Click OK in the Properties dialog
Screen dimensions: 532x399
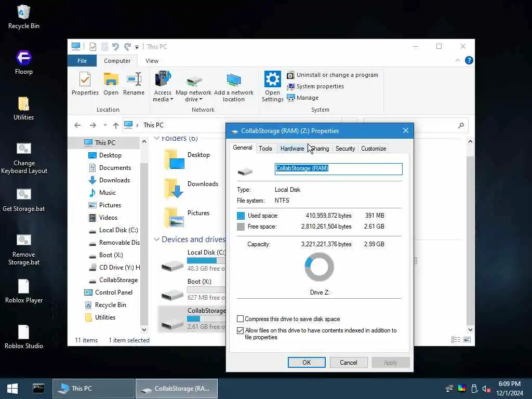point(307,362)
